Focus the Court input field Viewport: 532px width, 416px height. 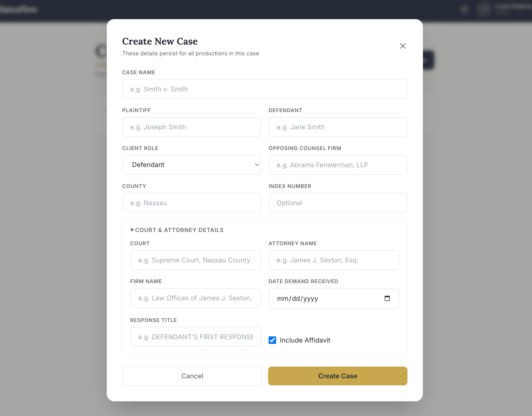click(x=195, y=260)
